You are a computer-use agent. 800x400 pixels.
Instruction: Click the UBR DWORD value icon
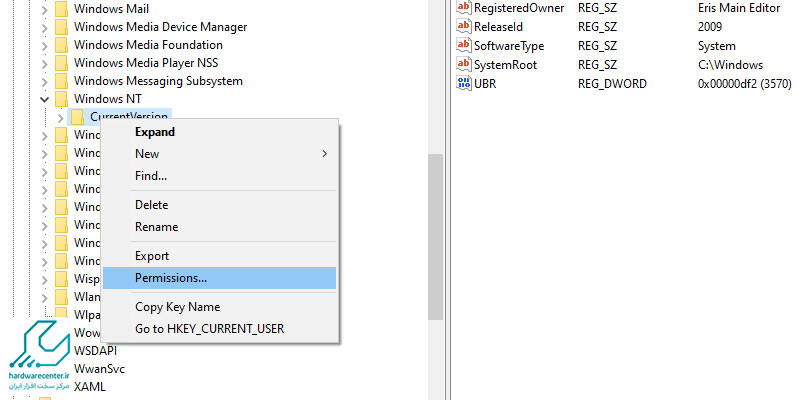point(463,83)
